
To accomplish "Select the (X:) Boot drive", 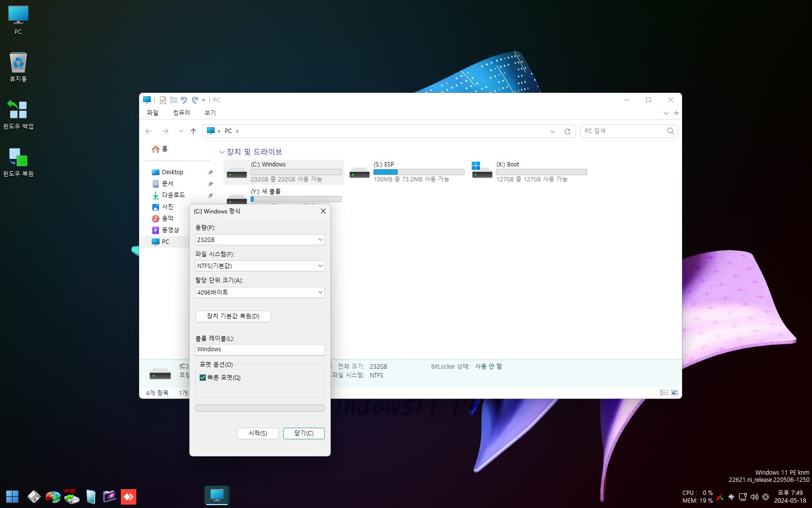I will coord(529,172).
